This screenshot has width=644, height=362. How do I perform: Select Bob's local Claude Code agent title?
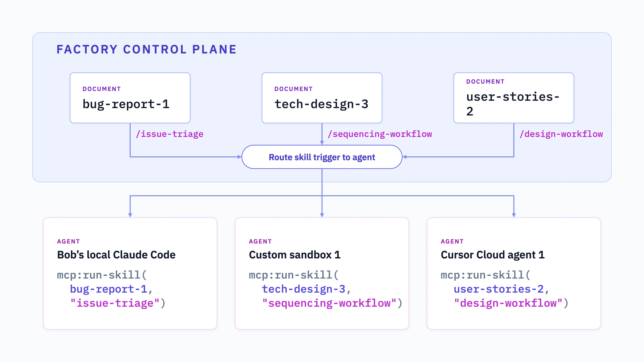point(116,255)
